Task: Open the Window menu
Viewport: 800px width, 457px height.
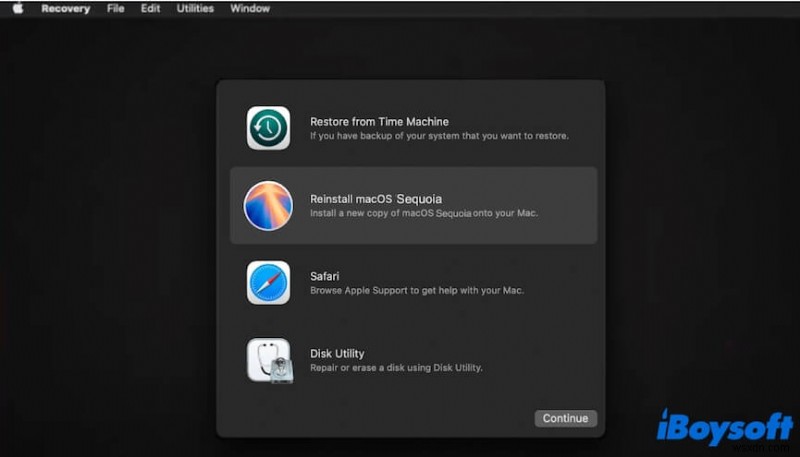Action: pos(250,8)
